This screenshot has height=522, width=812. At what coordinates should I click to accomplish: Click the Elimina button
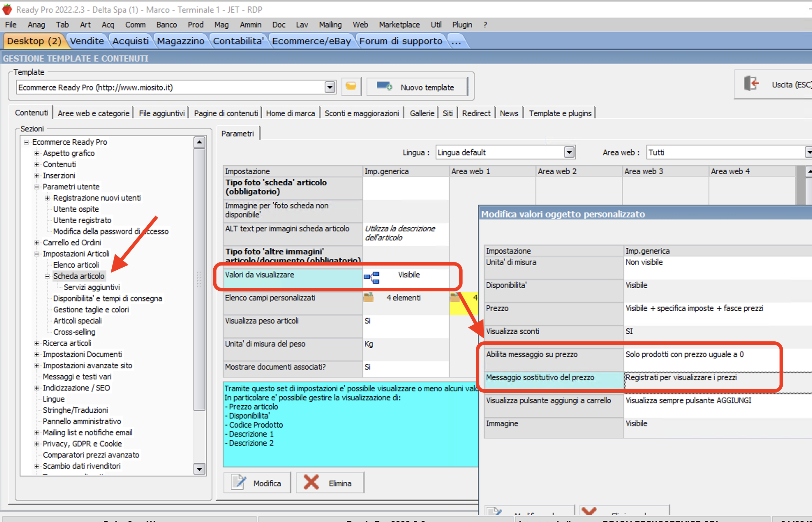tap(330, 483)
